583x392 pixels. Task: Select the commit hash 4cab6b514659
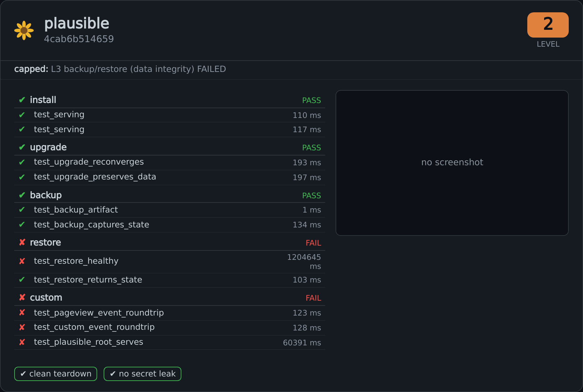[79, 39]
